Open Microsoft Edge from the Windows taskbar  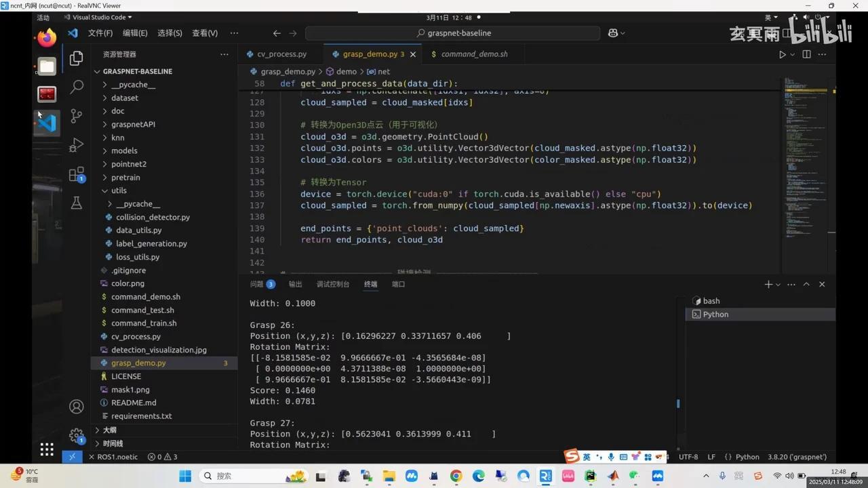click(479, 476)
